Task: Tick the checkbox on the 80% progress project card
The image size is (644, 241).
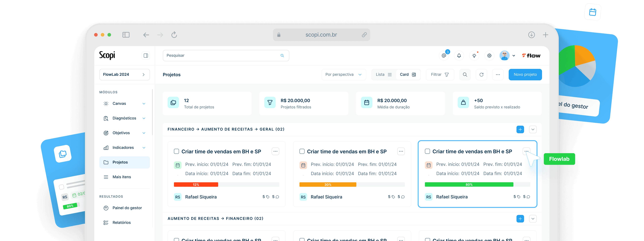Action: [x=427, y=151]
